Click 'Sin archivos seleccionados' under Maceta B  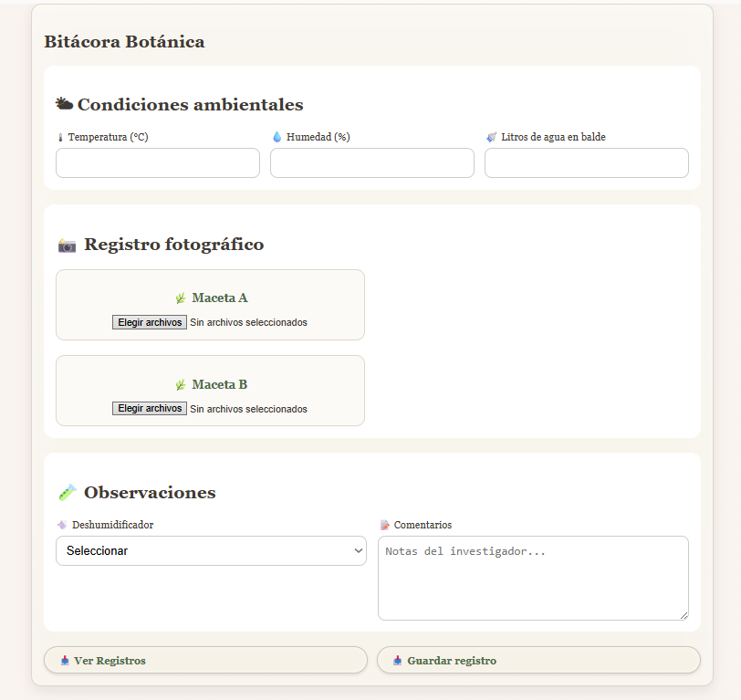tap(248, 409)
